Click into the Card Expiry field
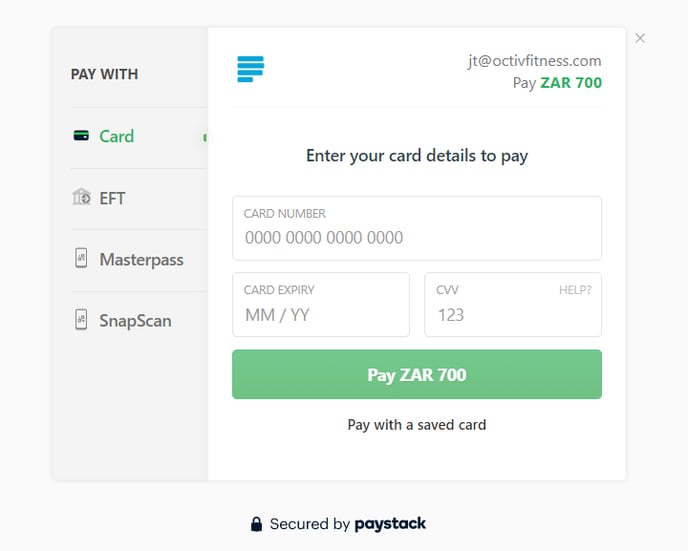The width and height of the screenshot is (688, 551). (x=321, y=304)
